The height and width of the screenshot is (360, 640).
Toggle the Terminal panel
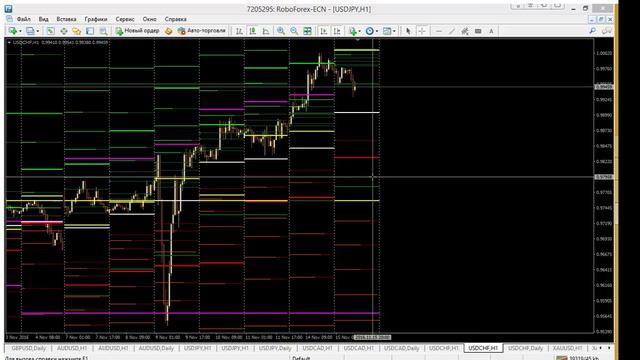click(x=90, y=31)
